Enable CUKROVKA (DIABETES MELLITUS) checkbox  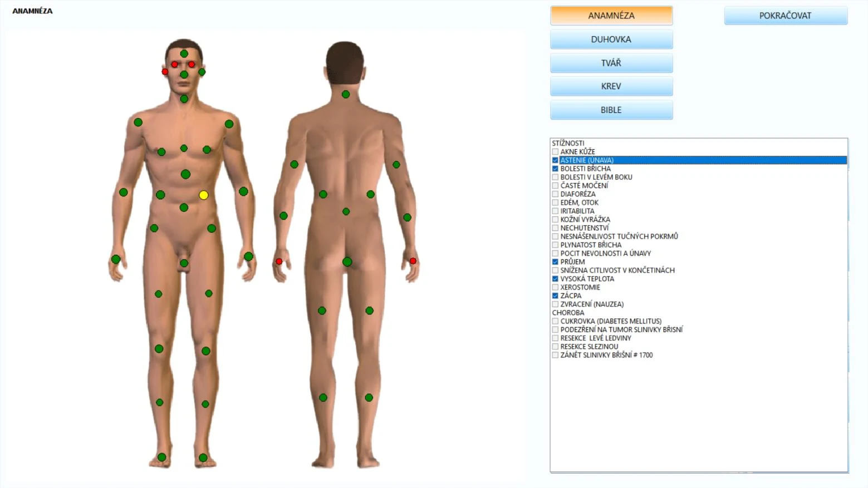tap(555, 321)
